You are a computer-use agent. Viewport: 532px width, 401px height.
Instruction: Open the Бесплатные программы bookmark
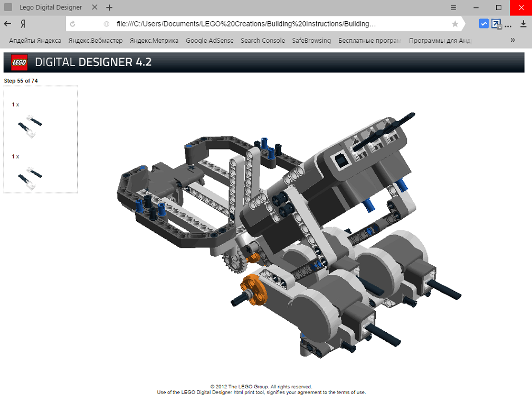[x=370, y=40]
